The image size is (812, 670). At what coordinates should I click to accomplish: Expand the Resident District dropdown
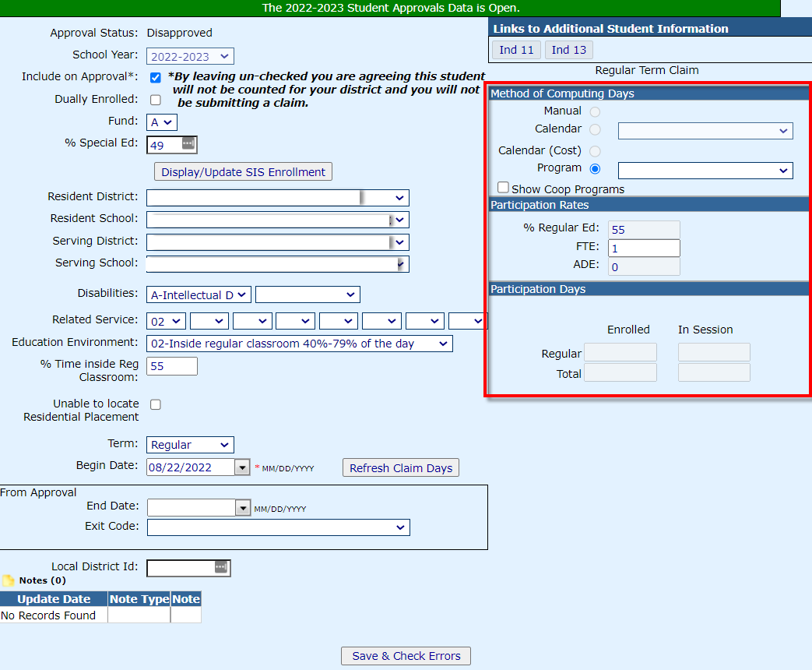click(278, 197)
